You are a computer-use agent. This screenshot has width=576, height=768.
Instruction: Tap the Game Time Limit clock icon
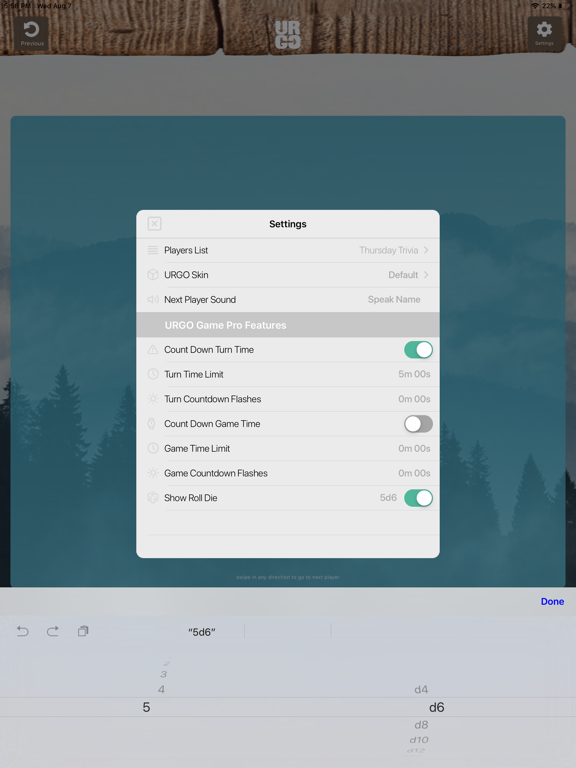(x=153, y=448)
